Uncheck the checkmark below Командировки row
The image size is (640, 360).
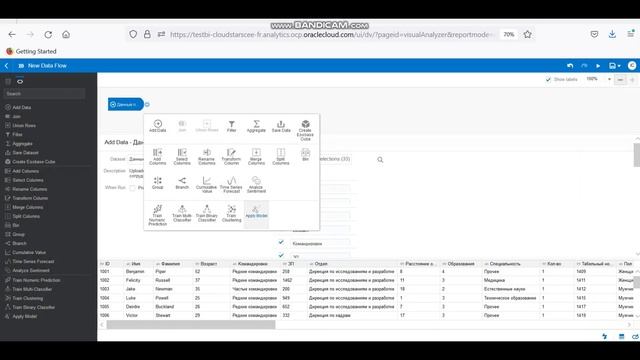[281, 255]
